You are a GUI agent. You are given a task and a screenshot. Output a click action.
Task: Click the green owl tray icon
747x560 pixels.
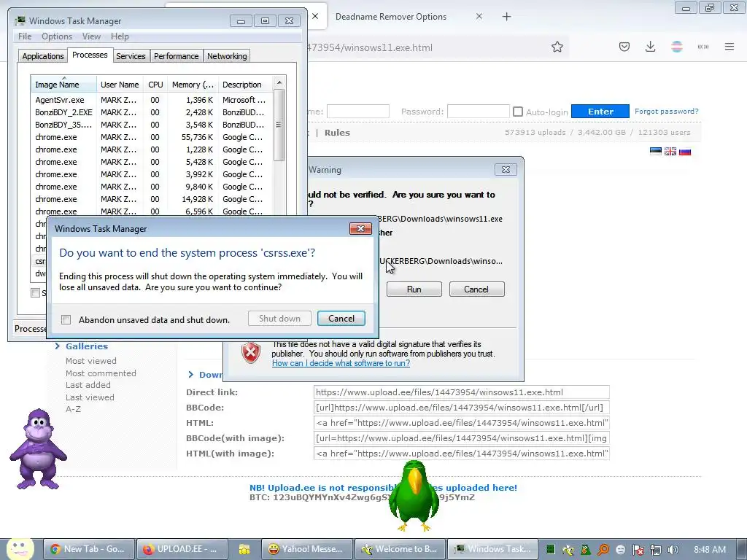pos(586,550)
